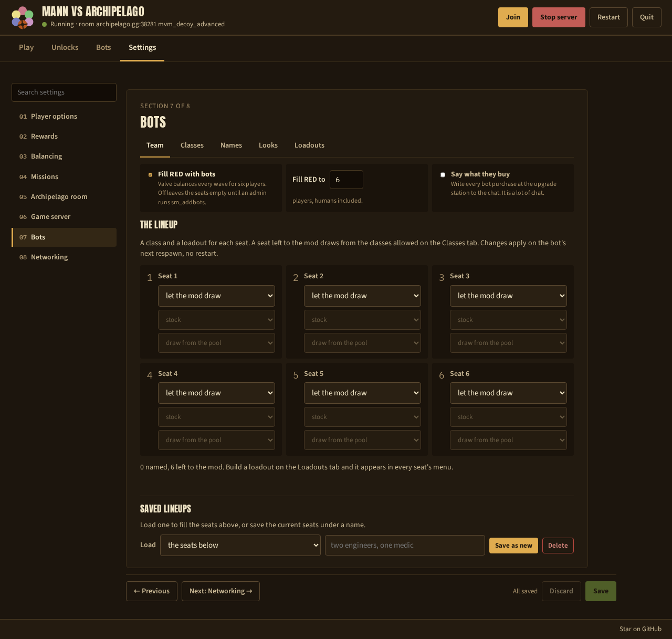Screen dimensions: 672x639
Task: Click Next: Networking button
Action: (220, 591)
